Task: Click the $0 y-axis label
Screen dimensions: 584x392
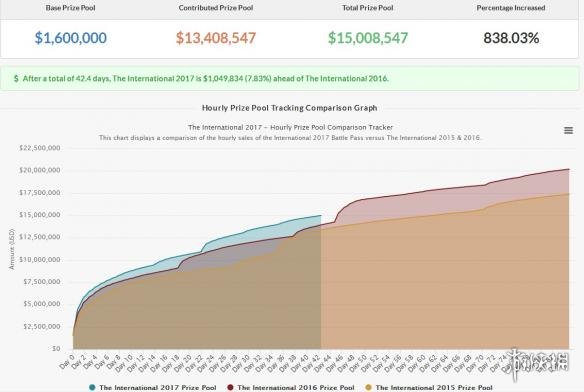Action: click(56, 349)
